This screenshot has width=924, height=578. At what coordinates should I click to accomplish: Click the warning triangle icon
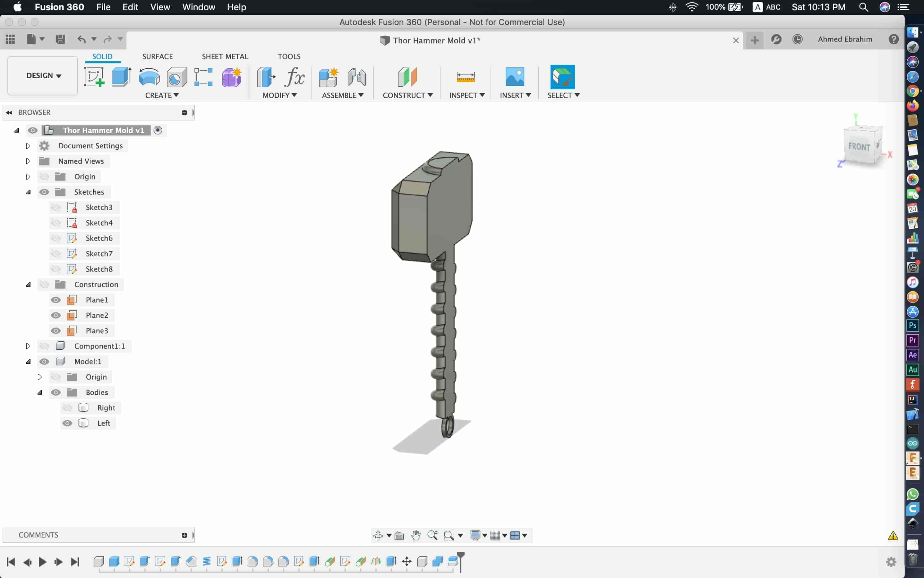(x=893, y=536)
